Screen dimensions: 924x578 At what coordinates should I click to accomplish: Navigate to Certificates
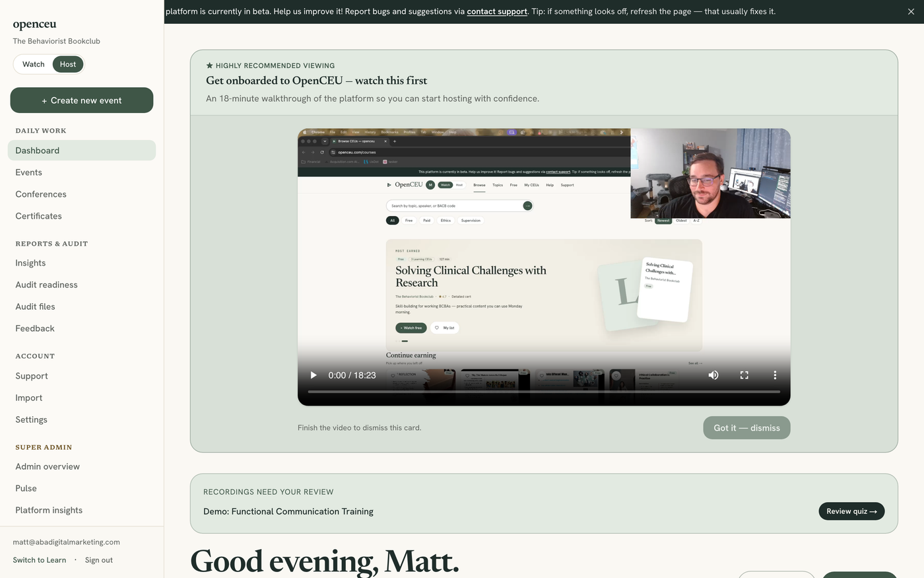tap(82, 216)
